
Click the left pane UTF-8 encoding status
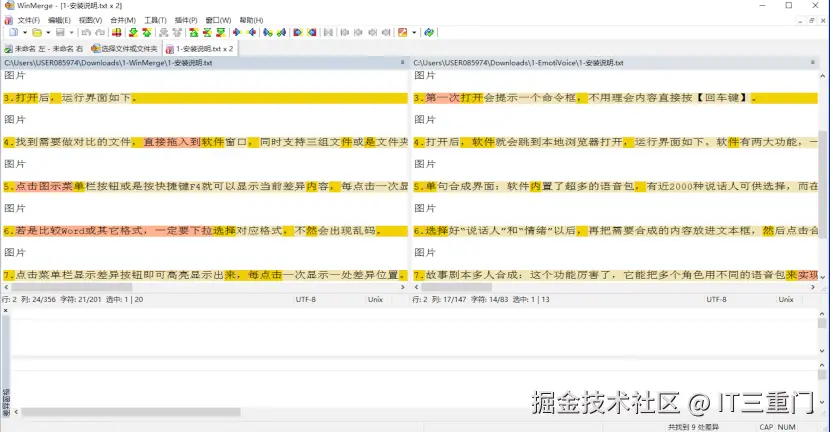pyautogui.click(x=306, y=300)
